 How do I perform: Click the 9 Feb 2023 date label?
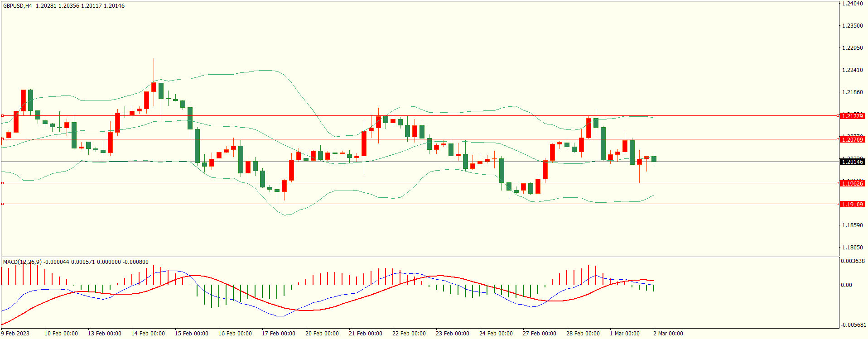pyautogui.click(x=15, y=334)
